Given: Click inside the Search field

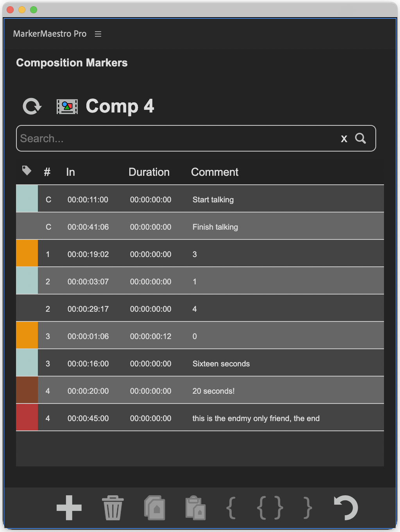Looking at the screenshot, I should click(x=156, y=138).
